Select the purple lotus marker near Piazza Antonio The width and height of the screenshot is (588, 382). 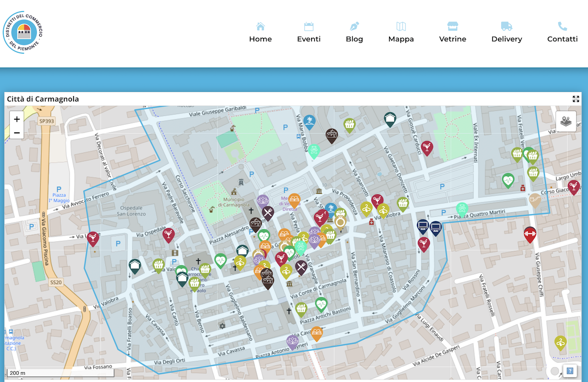click(293, 342)
